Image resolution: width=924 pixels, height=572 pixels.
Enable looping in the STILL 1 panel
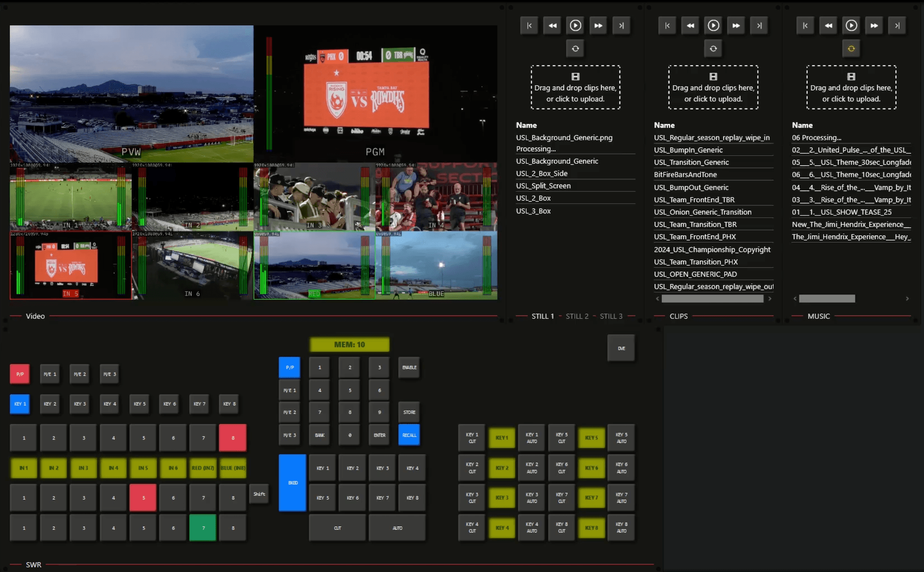tap(575, 48)
